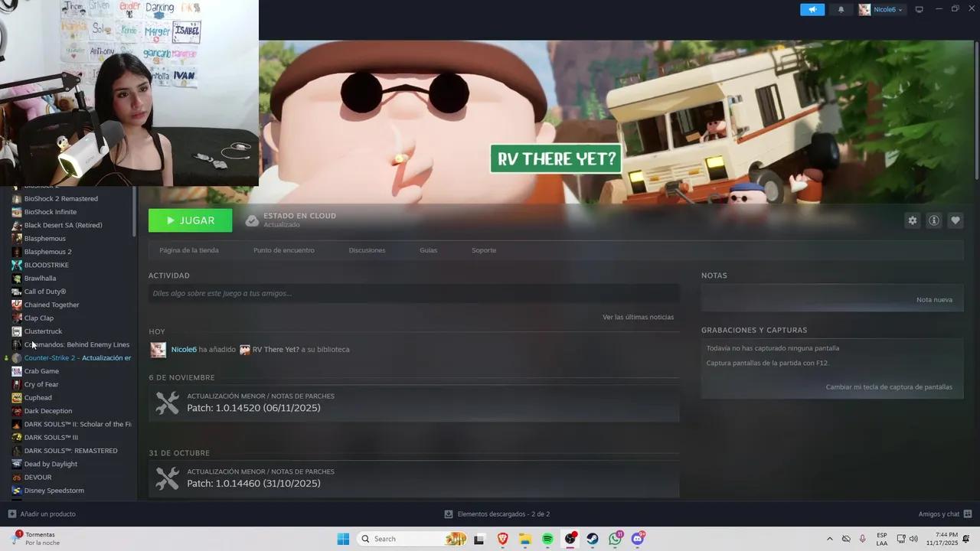Click the Estado en Cloud status icon
Viewport: 980px width, 551px height.
(x=252, y=220)
